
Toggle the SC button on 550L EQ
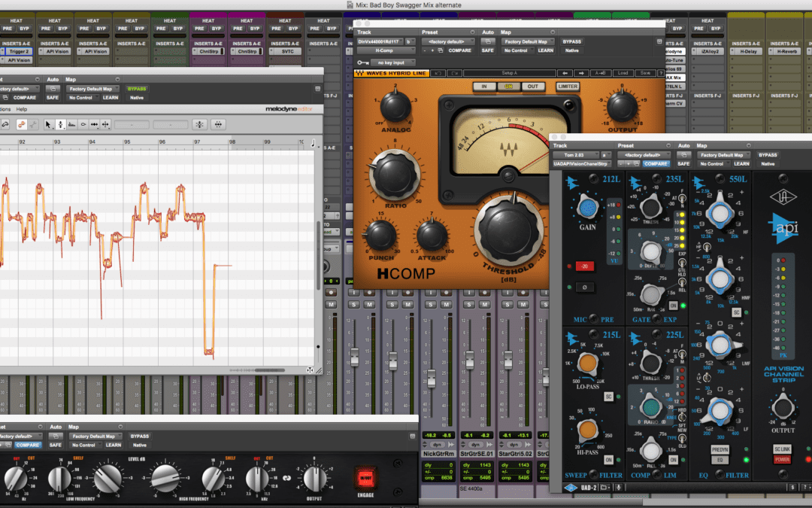coord(736,312)
